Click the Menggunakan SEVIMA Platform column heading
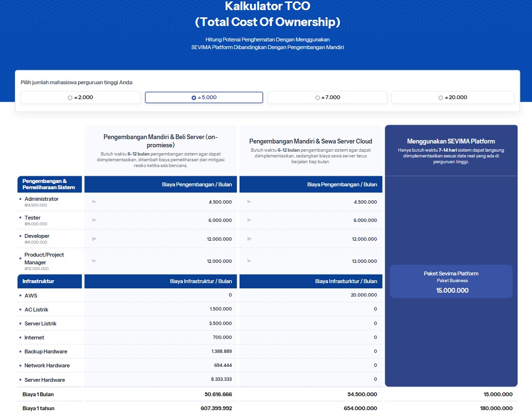This screenshot has height=415, width=532. click(451, 141)
